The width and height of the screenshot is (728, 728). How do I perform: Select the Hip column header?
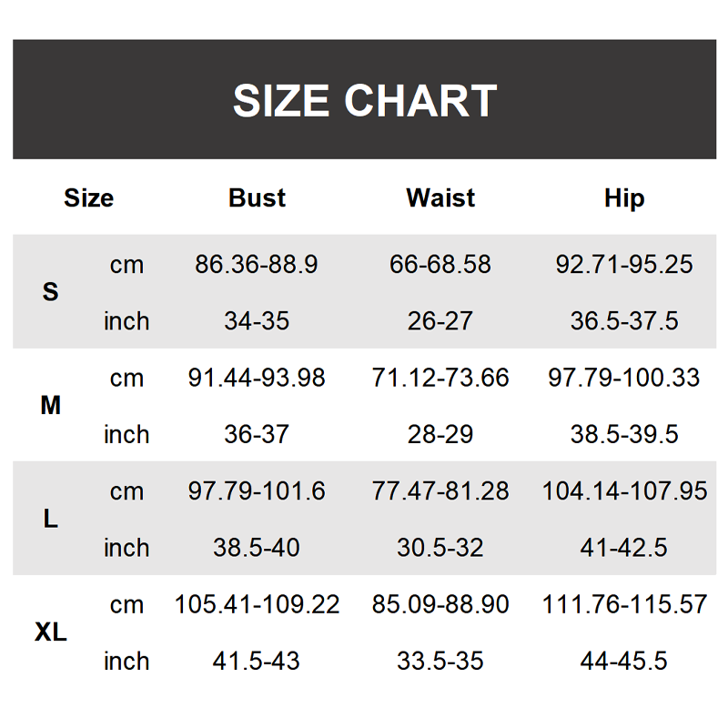624,197
